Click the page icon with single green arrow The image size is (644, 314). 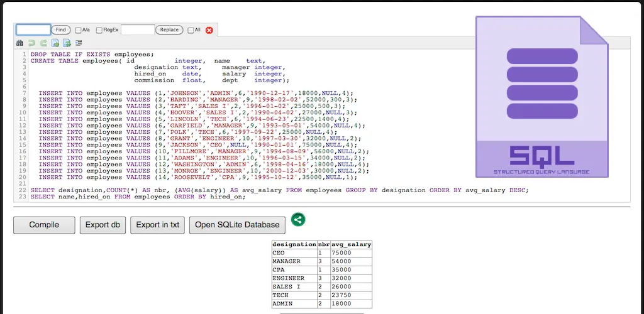pyautogui.click(x=55, y=43)
